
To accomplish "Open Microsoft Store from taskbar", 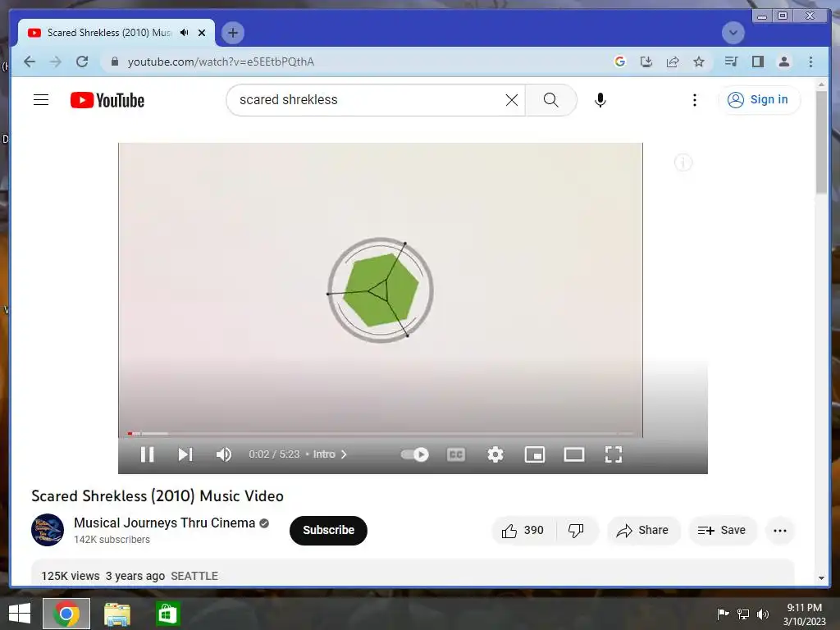I will point(167,614).
